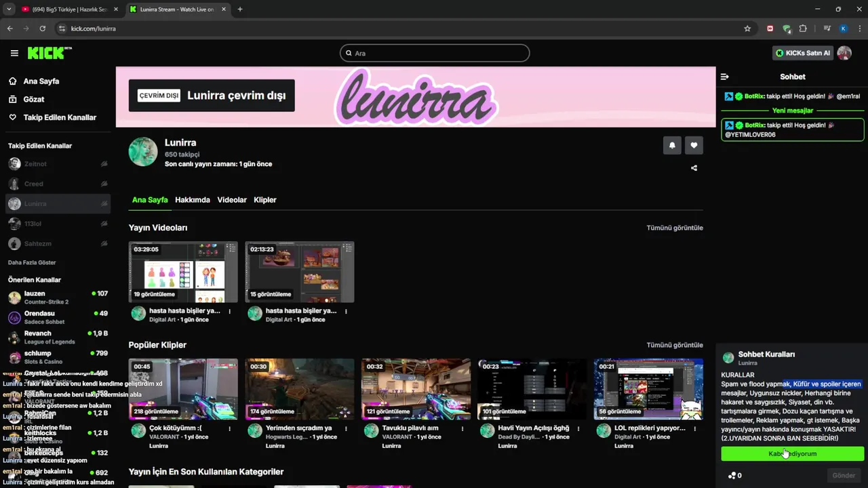This screenshot has height=488, width=868.
Task: Open options for Tavuklu pilavlı aım clip
Action: coord(462,429)
